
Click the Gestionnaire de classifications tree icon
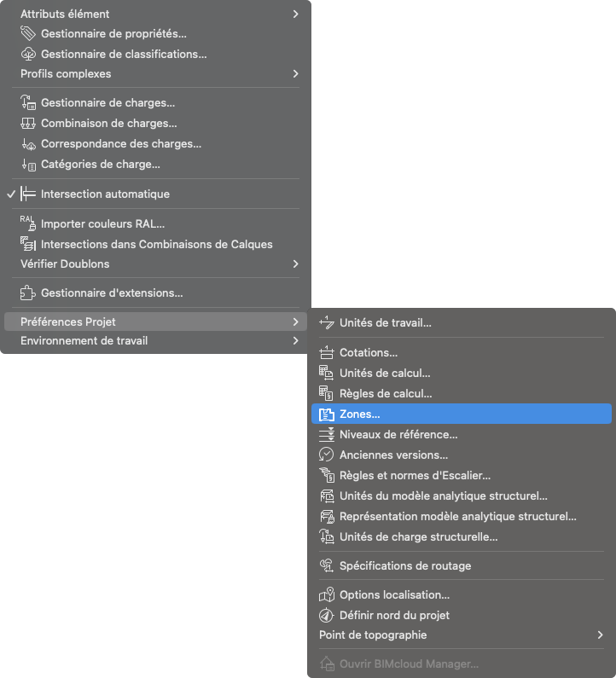coord(28,54)
